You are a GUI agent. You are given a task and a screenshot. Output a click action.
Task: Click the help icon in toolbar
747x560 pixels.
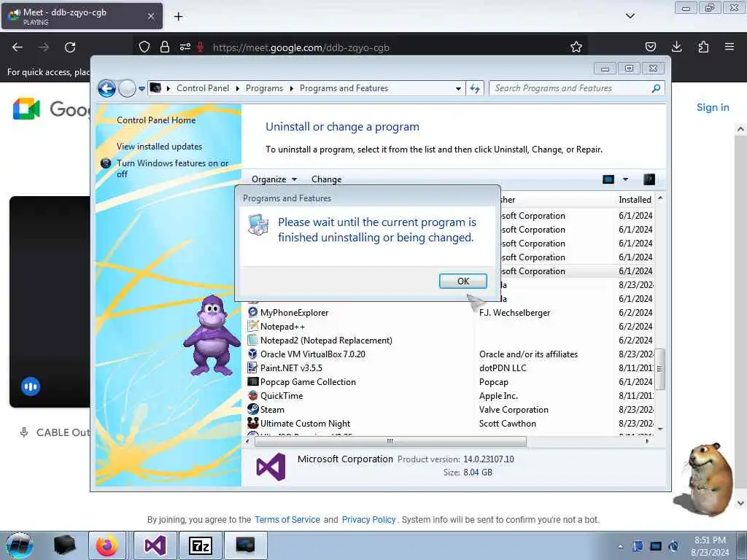click(x=649, y=179)
